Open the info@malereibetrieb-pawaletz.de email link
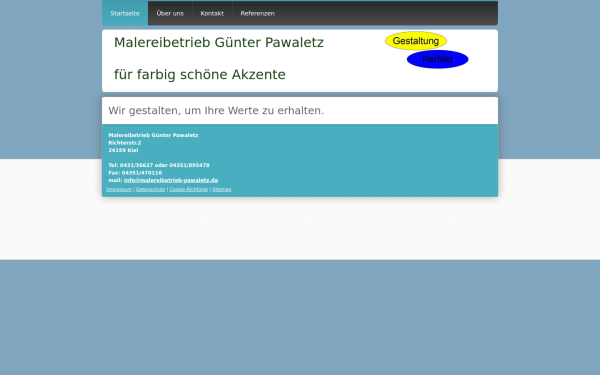600x375 pixels. pos(171,180)
